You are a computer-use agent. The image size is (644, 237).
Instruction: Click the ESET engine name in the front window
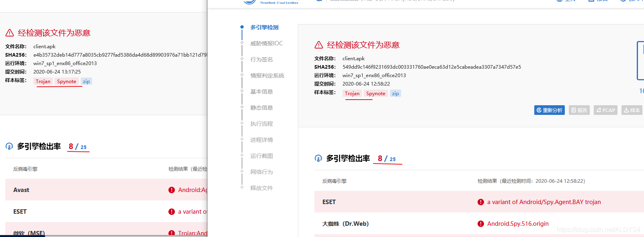(329, 202)
